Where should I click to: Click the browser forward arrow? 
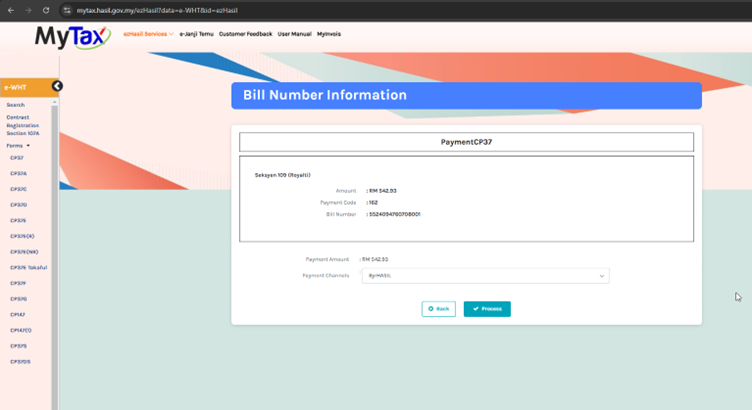(27, 9)
